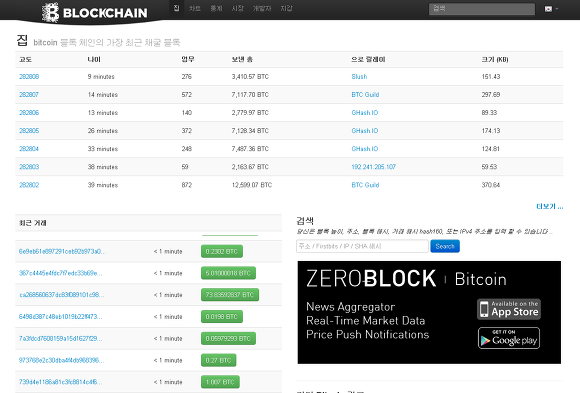
Task: Click the green 0.05979293 BTC amount button
Action: 228,339
